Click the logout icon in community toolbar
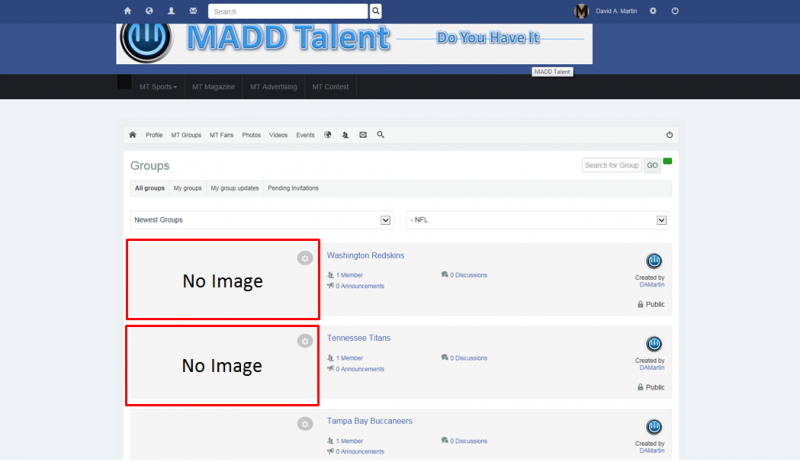 669,135
